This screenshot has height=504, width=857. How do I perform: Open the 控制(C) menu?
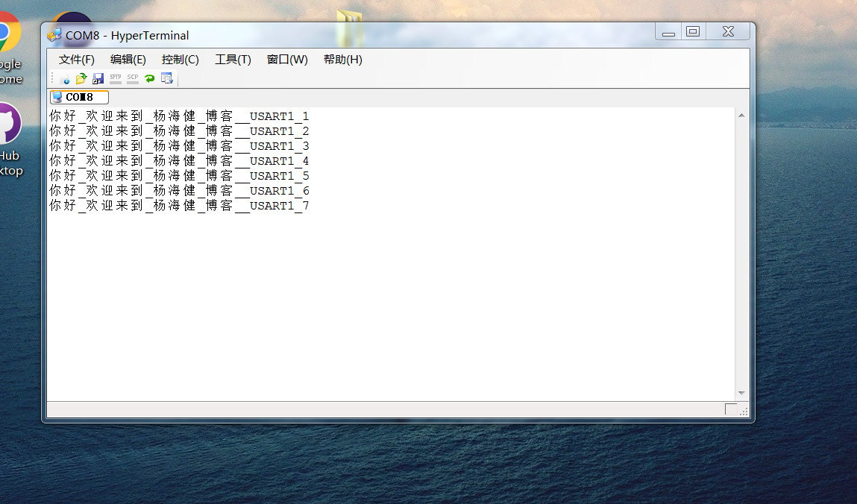click(x=180, y=60)
